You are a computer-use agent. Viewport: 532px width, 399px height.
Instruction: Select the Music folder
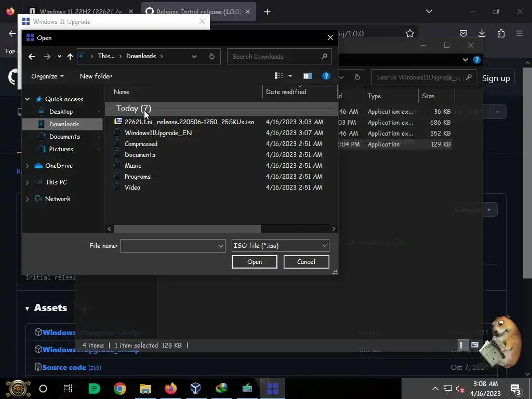tap(132, 166)
